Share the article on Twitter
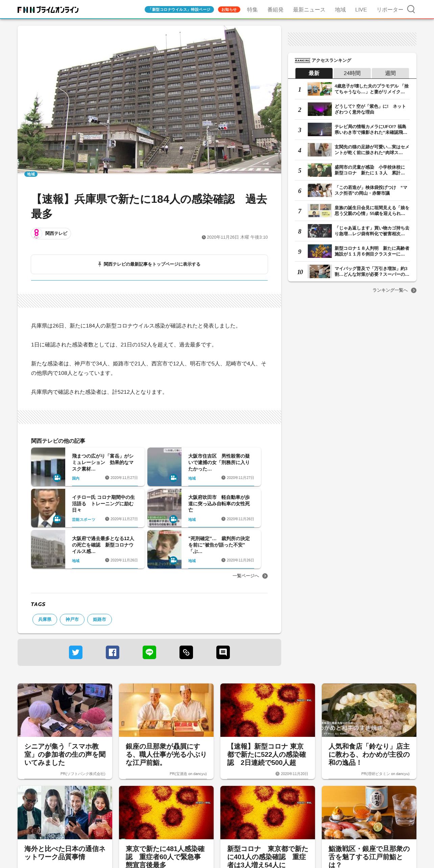The height and width of the screenshot is (868, 434). (x=76, y=652)
